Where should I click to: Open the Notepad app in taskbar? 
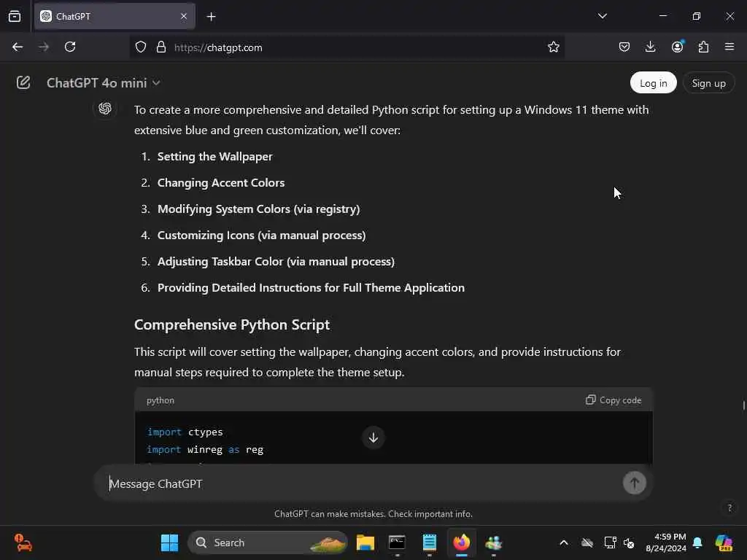click(x=429, y=542)
